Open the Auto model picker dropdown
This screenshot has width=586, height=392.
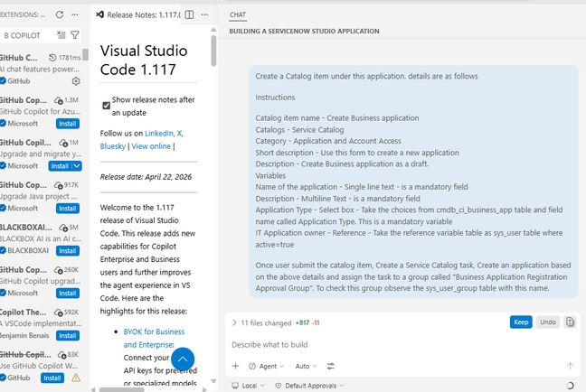pos(306,366)
